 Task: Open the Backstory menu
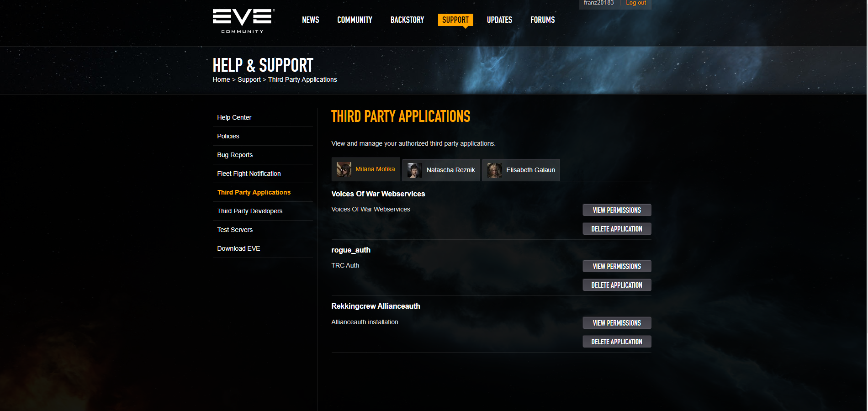coord(407,20)
